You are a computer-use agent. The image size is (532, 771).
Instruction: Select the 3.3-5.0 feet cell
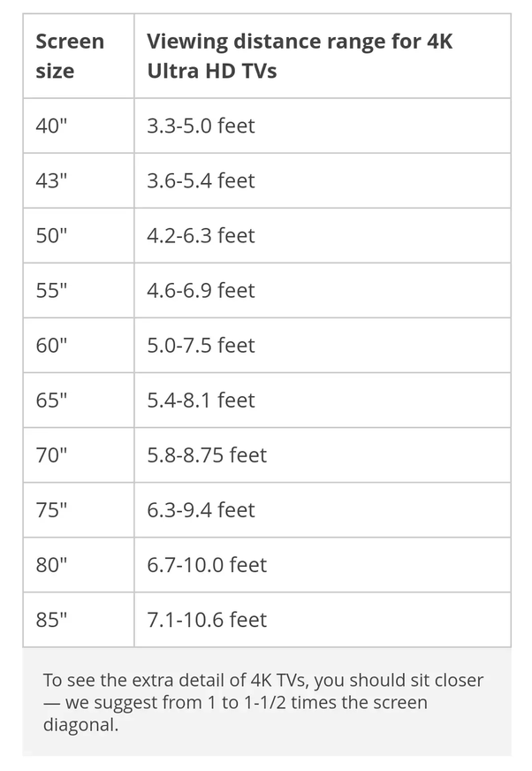point(323,126)
